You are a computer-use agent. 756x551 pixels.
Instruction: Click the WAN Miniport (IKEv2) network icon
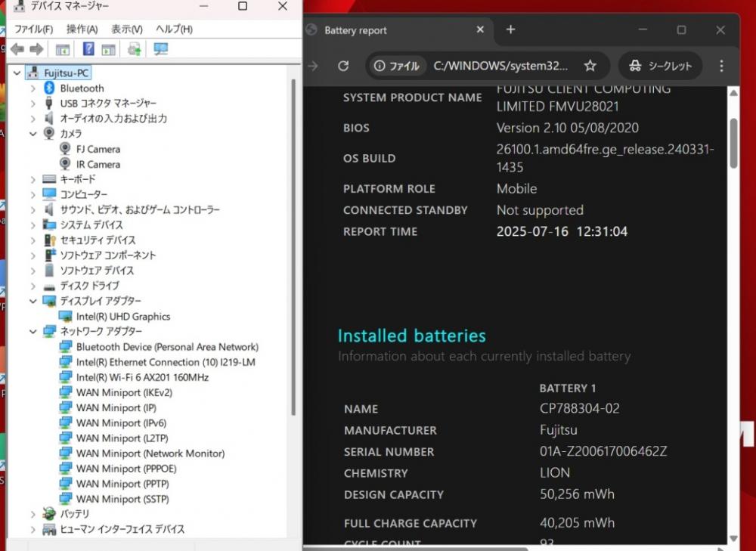tap(65, 392)
